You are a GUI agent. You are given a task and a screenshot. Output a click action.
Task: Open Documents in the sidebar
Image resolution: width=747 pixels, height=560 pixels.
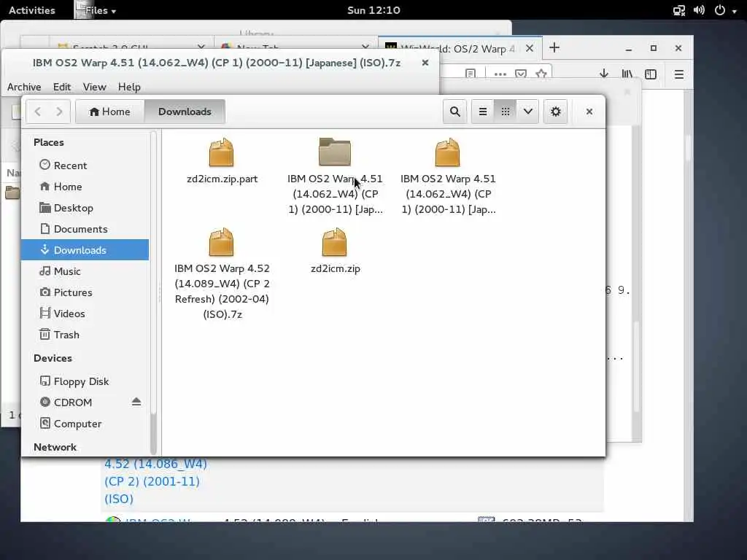click(x=85, y=229)
